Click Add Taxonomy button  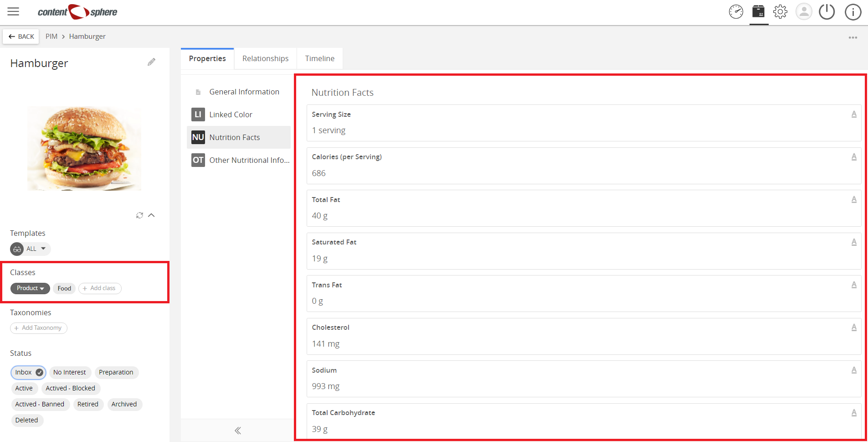[x=39, y=328]
